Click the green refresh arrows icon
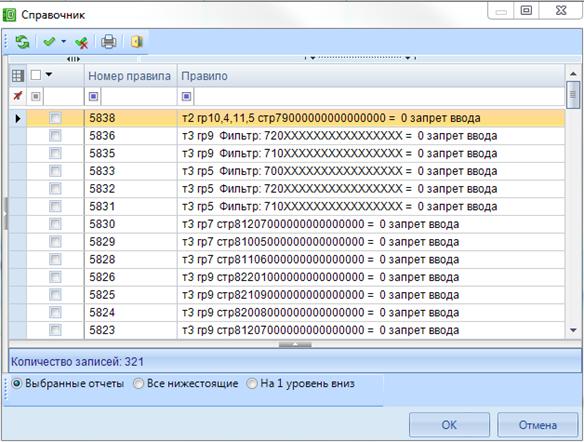 [x=22, y=42]
